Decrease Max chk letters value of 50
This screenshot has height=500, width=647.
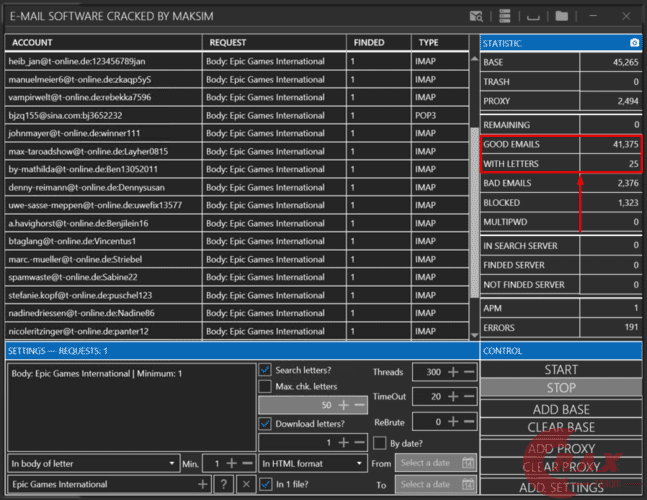pyautogui.click(x=359, y=405)
